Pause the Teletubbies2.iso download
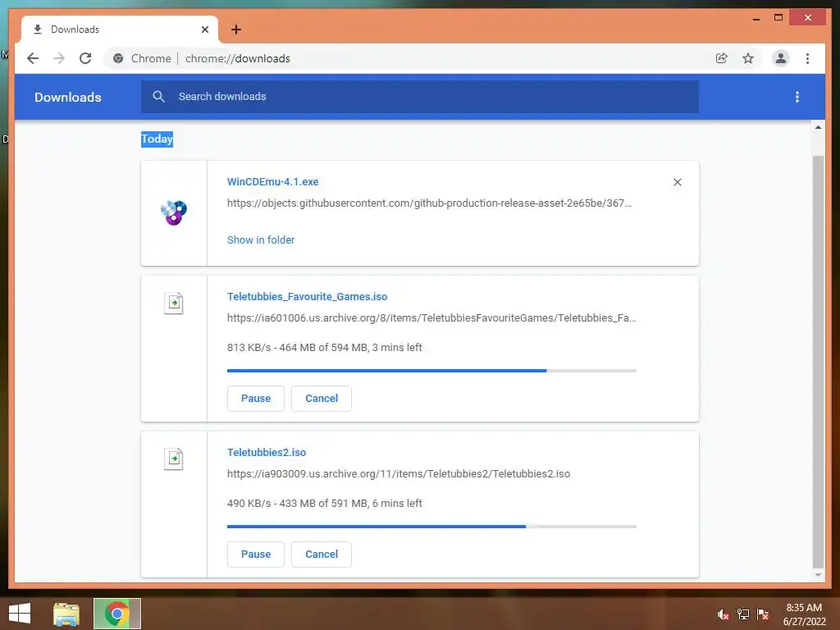 [256, 555]
